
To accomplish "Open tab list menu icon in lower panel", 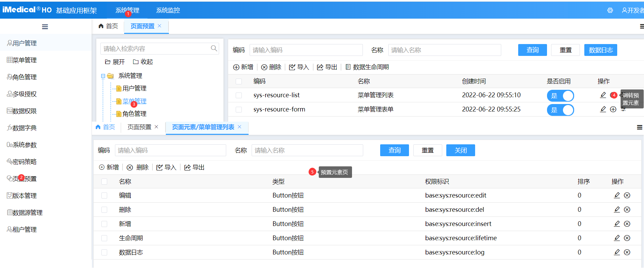I will [x=640, y=127].
